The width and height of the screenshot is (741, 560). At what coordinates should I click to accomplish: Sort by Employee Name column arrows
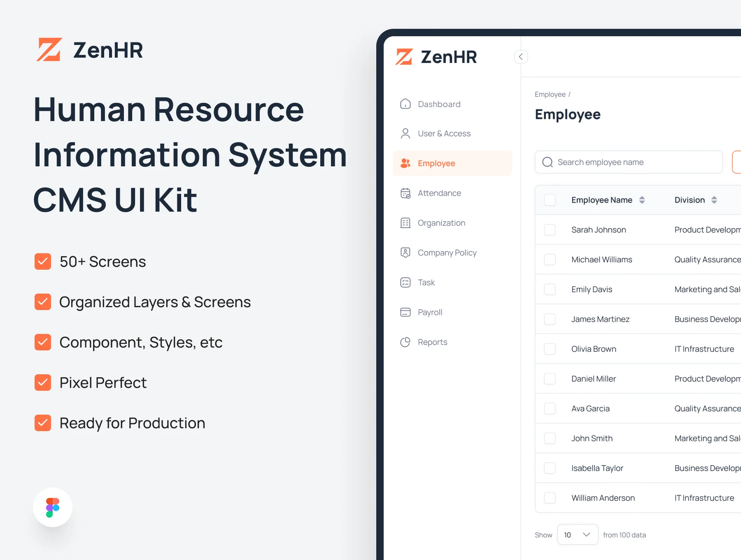click(642, 200)
